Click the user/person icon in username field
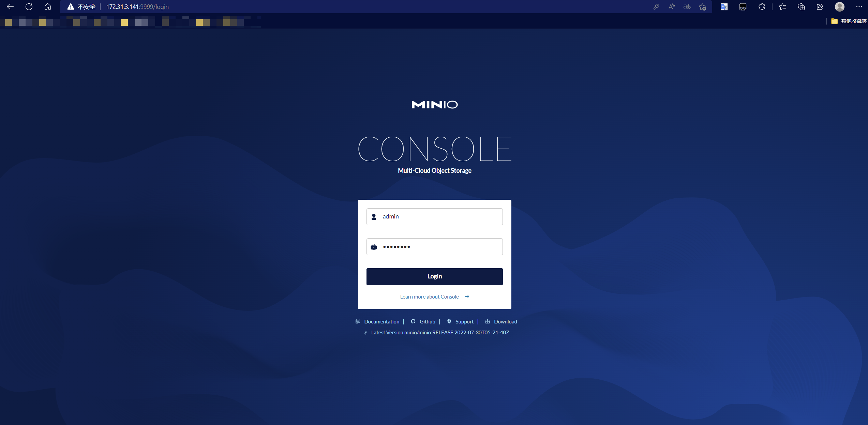Viewport: 868px width, 425px height. (374, 216)
